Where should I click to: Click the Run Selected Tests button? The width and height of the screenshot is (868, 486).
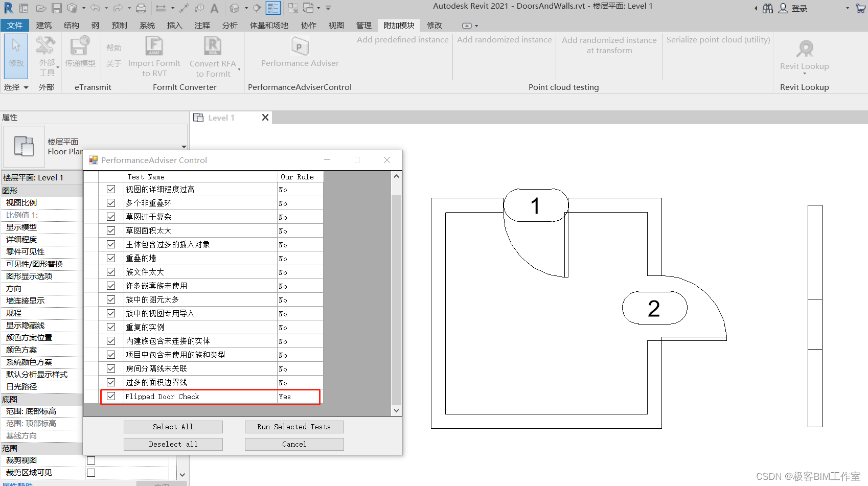pyautogui.click(x=294, y=426)
